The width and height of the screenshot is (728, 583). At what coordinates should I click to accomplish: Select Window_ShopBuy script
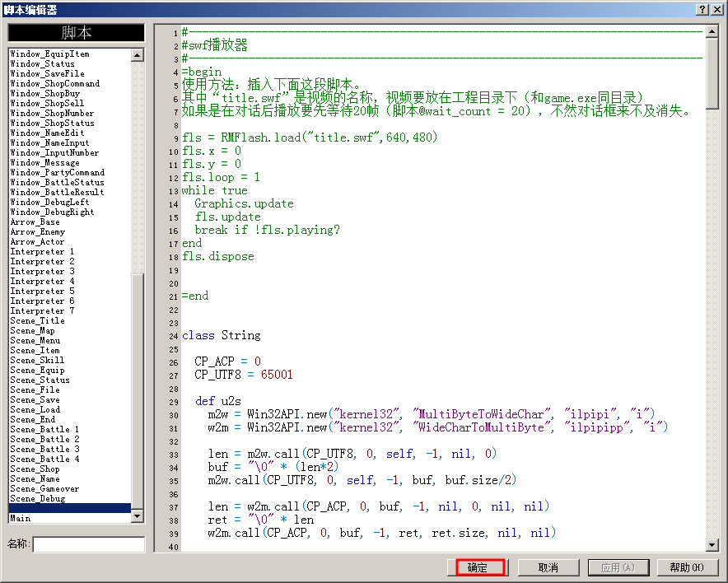pyautogui.click(x=45, y=93)
